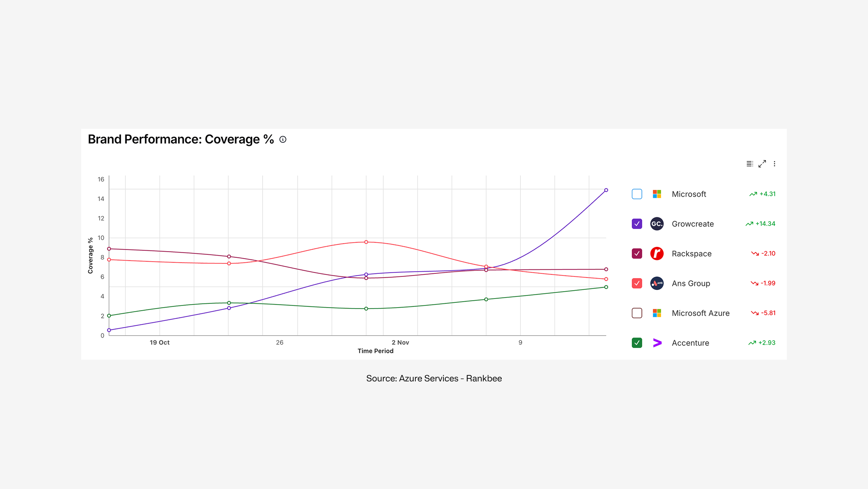The width and height of the screenshot is (868, 489).
Task: Click Growcreate's final data point on the chart
Action: coord(606,190)
